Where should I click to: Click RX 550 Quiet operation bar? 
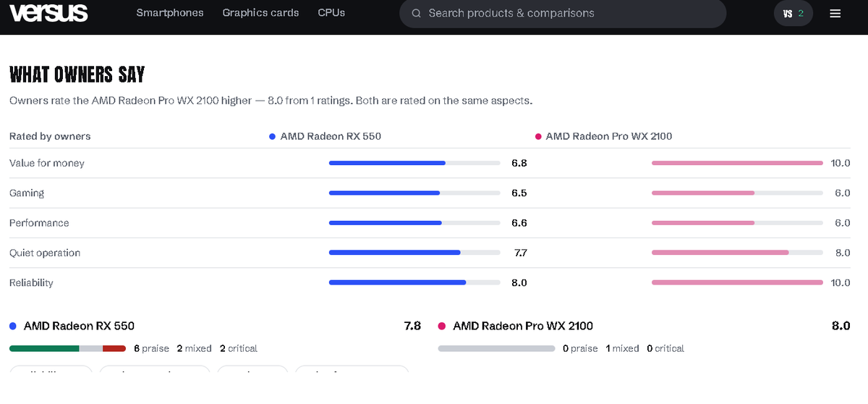[414, 253]
